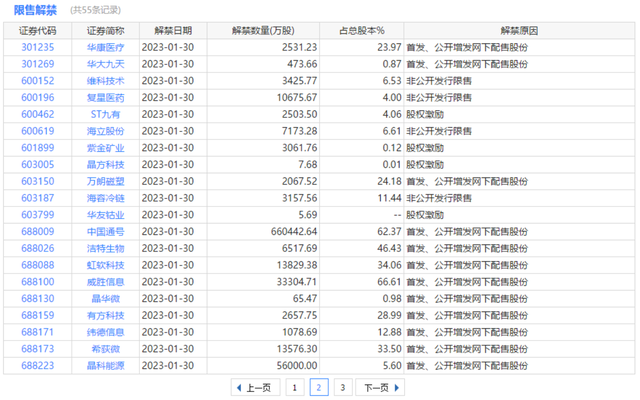Go to next page with 下一页 button
640x400 pixels.
click(x=380, y=387)
